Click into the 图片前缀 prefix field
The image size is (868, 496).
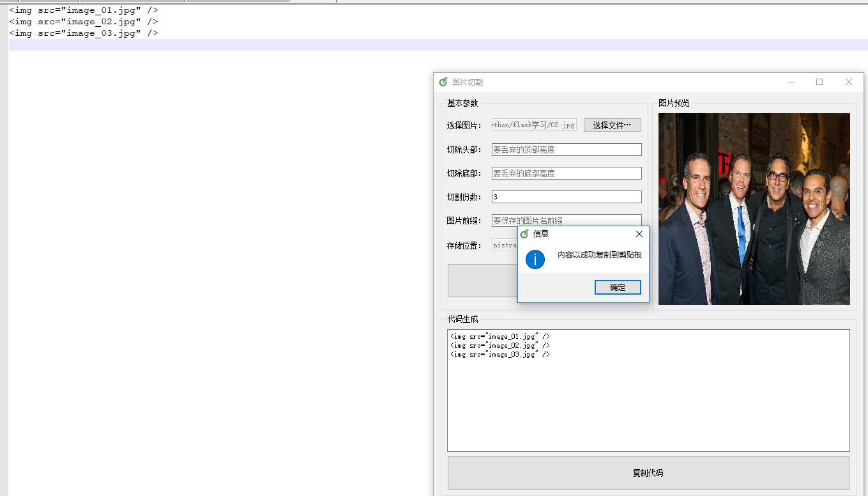coord(566,220)
